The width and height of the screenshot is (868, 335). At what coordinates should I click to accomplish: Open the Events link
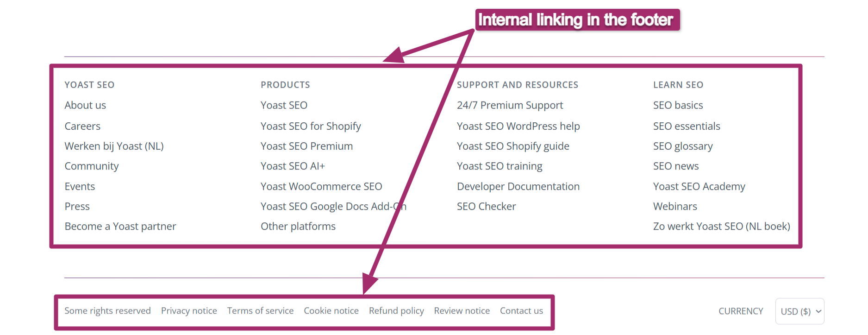pyautogui.click(x=80, y=186)
